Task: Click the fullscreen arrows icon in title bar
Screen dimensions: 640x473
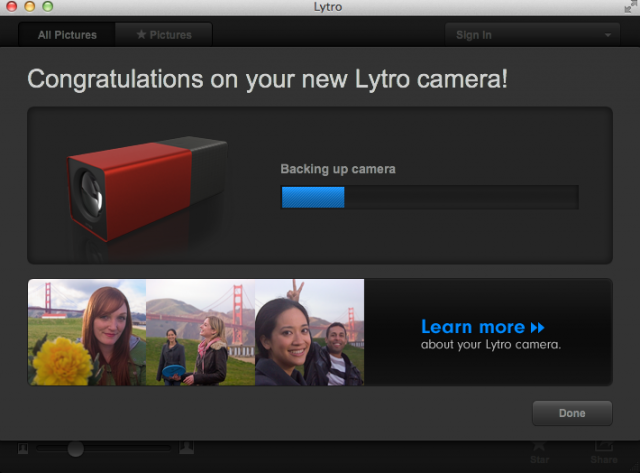Action: pos(631,6)
